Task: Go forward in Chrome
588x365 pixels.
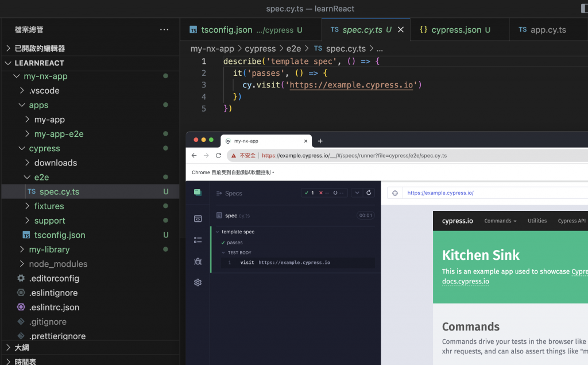Action: pos(206,155)
